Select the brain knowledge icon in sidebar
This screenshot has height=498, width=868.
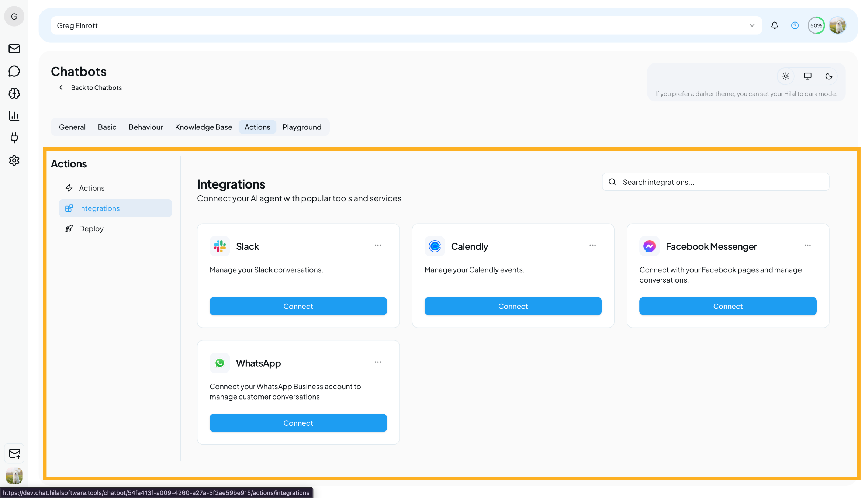[14, 94]
